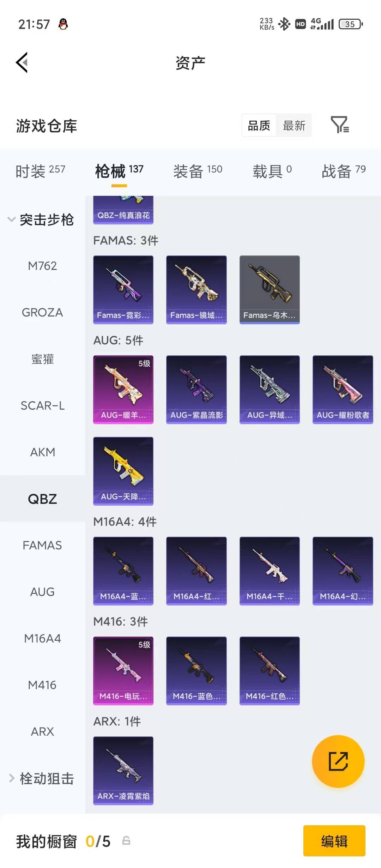This screenshot has height=868, width=381.
Task: Select the Famas-乌木 grey skin
Action: point(270,290)
